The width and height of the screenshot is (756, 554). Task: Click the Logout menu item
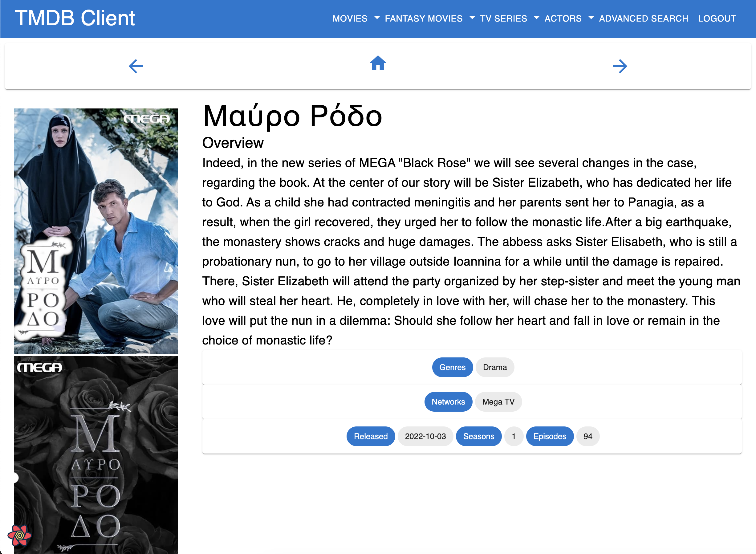pos(717,18)
